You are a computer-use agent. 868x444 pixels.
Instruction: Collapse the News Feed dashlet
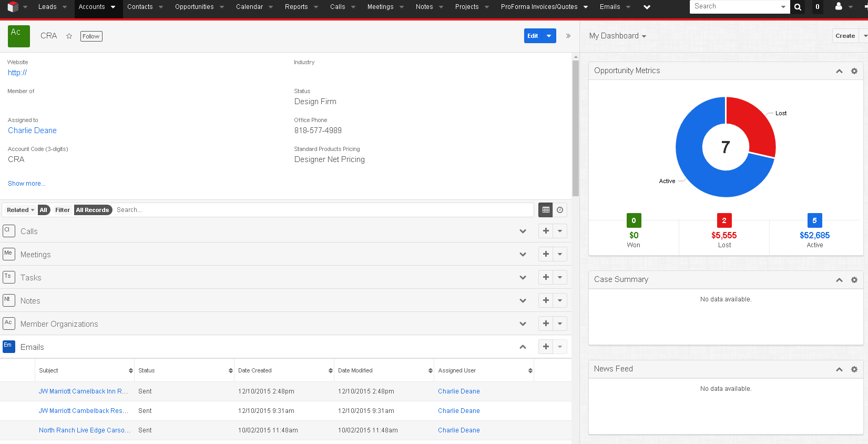(839, 369)
